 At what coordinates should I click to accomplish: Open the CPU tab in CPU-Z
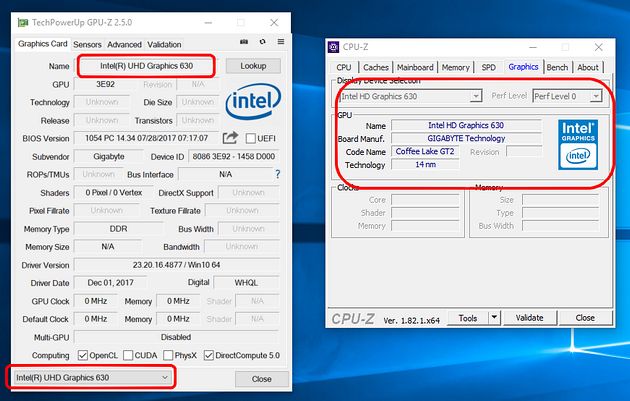click(x=344, y=67)
